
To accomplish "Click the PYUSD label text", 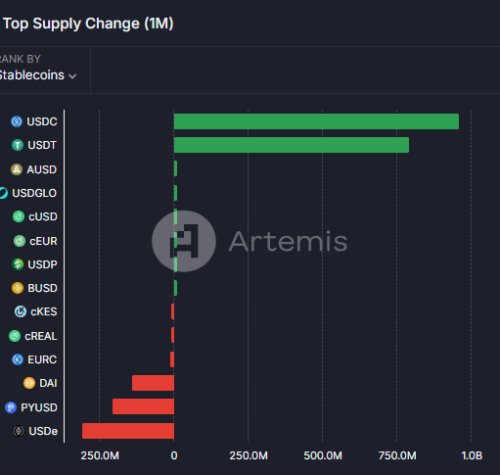I will [39, 407].
